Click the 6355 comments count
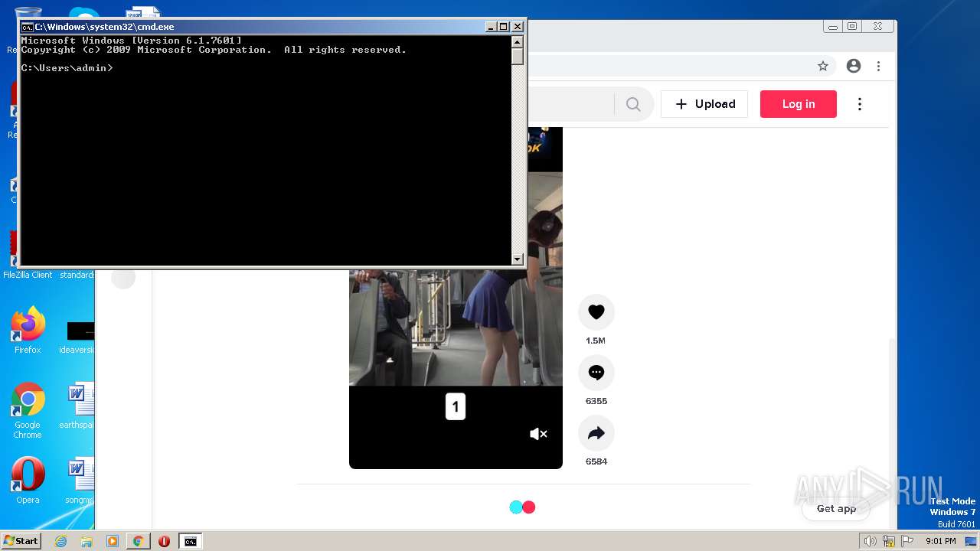 [596, 401]
